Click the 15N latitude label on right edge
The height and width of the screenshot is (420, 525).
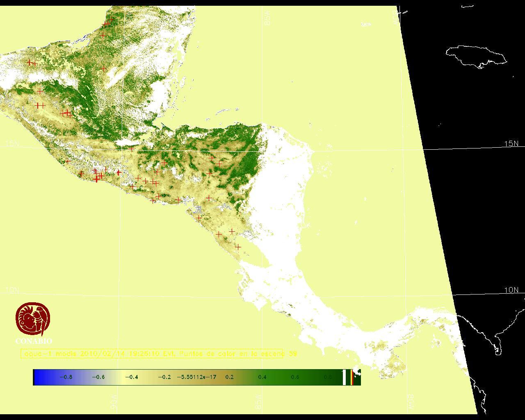[x=511, y=144]
